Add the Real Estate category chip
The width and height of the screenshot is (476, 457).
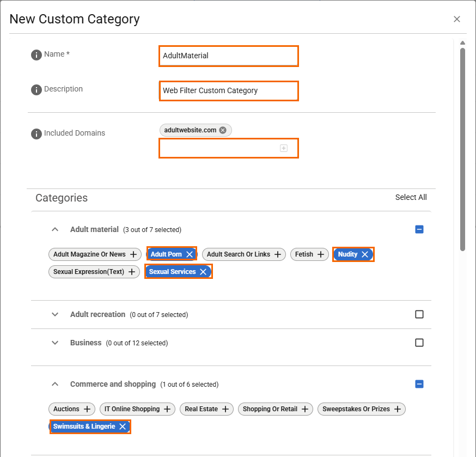pyautogui.click(x=225, y=409)
